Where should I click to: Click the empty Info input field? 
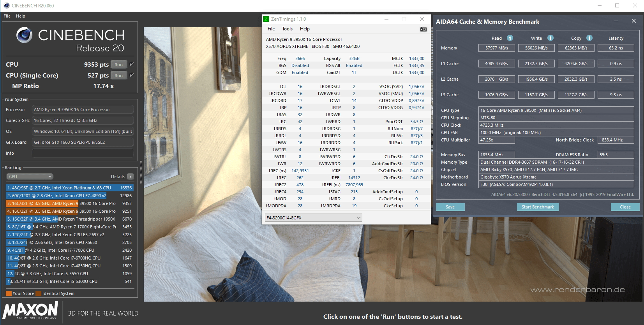click(x=83, y=153)
